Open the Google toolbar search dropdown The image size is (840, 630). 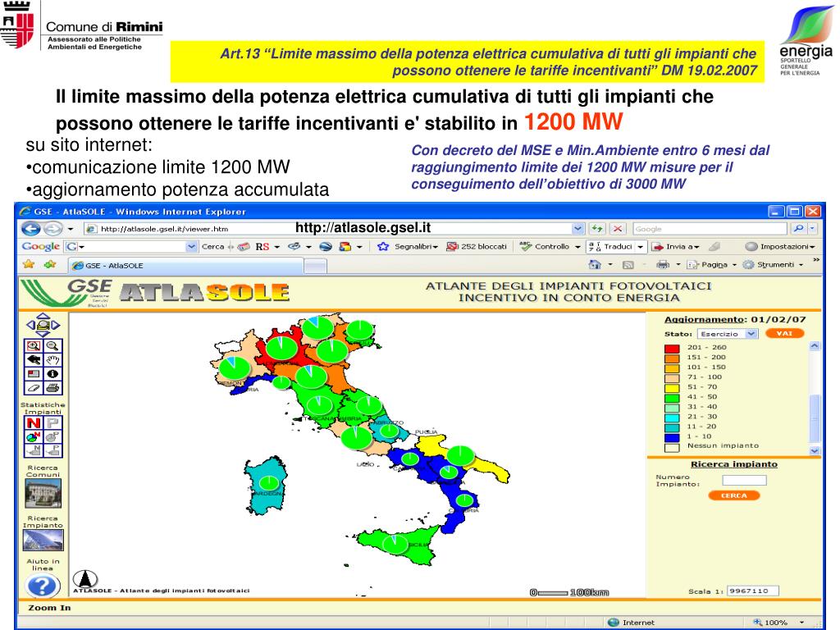coord(191,246)
